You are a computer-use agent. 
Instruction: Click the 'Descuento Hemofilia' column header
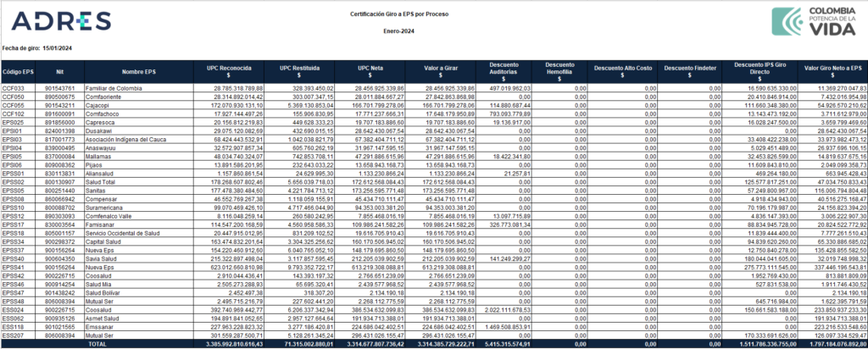click(559, 71)
